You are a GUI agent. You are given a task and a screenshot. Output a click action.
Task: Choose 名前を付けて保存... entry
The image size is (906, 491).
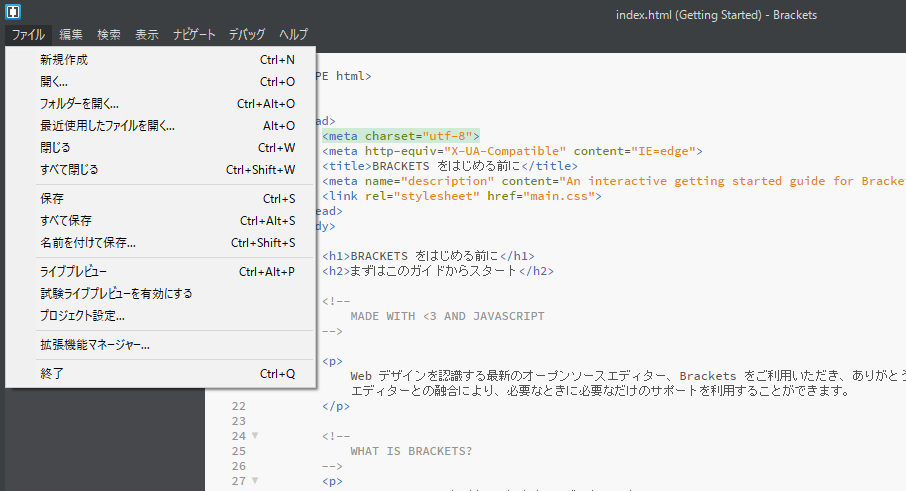(161, 242)
